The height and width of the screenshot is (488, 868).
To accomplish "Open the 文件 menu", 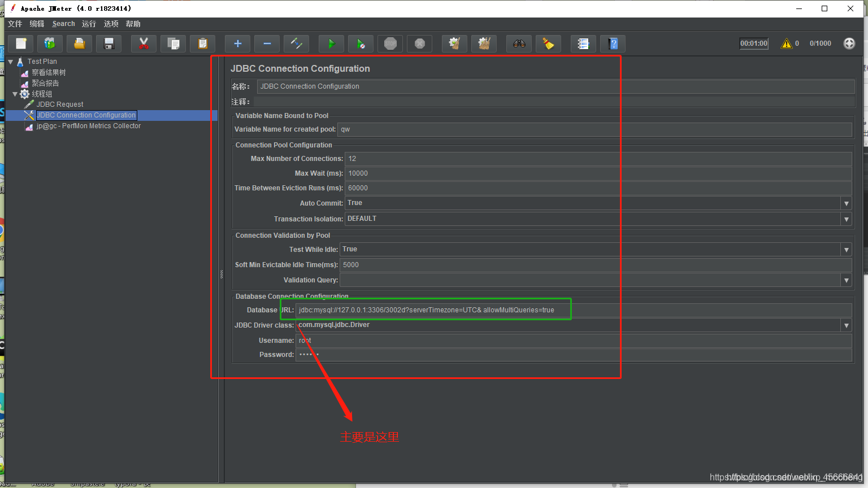I will 15,24.
